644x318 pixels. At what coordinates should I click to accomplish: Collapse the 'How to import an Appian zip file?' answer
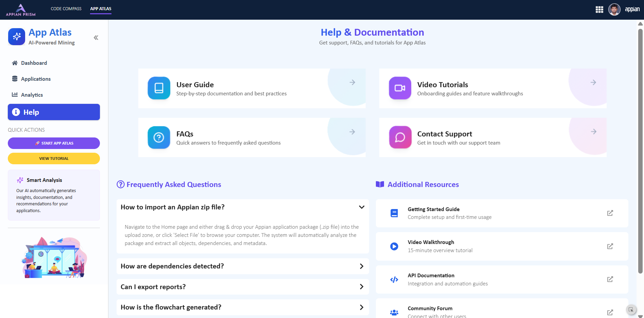coord(361,207)
